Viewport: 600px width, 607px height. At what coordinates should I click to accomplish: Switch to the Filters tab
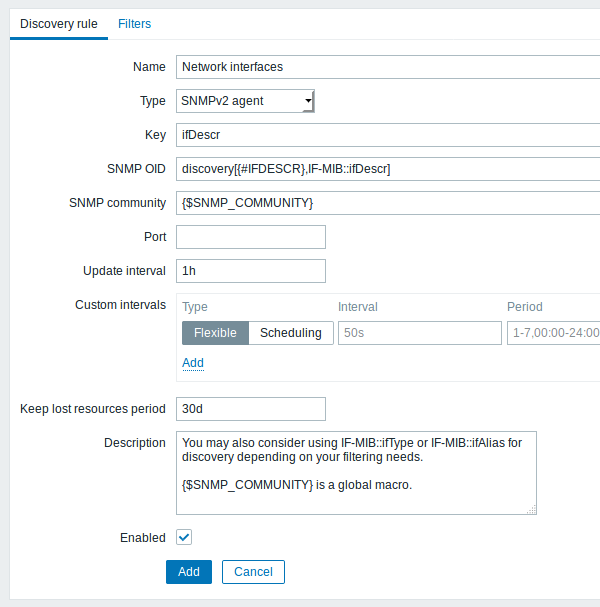[x=134, y=24]
